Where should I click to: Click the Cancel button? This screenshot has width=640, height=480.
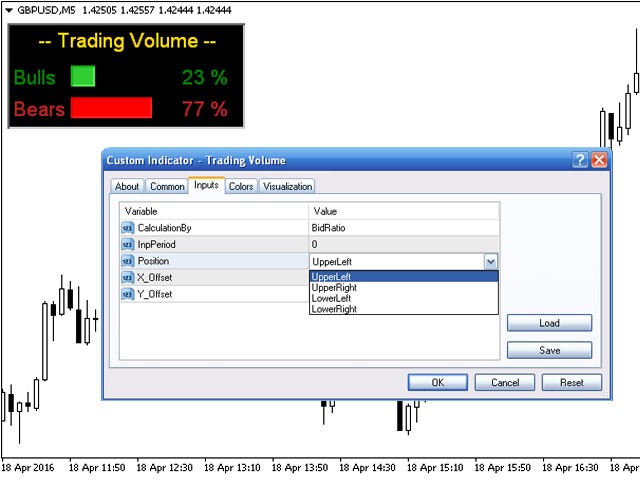pyautogui.click(x=505, y=382)
